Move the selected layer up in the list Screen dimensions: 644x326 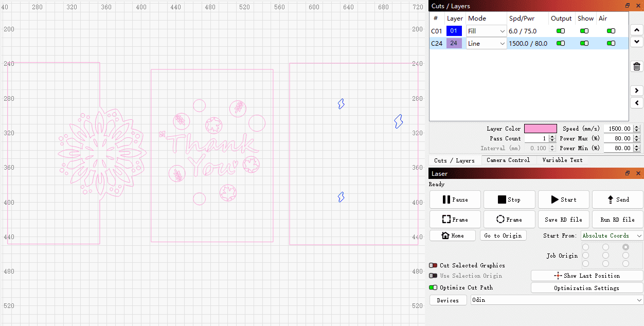[637, 30]
